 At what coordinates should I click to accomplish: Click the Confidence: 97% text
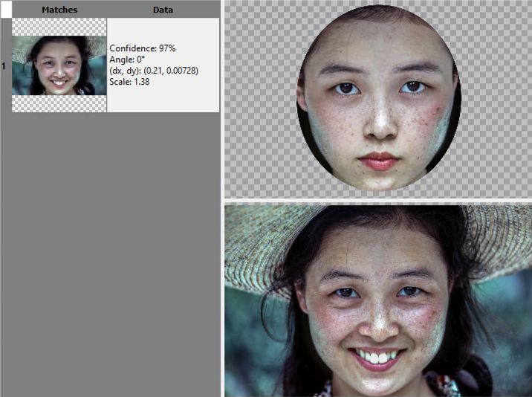click(x=143, y=48)
